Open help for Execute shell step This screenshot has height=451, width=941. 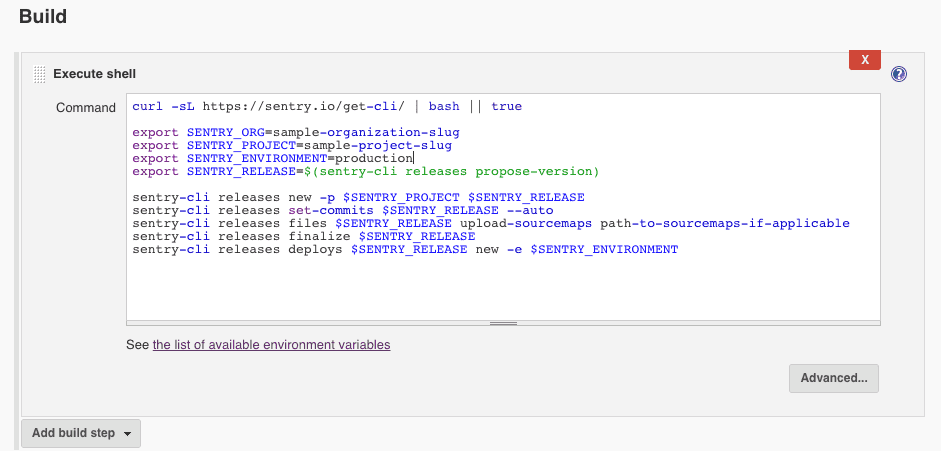898,74
